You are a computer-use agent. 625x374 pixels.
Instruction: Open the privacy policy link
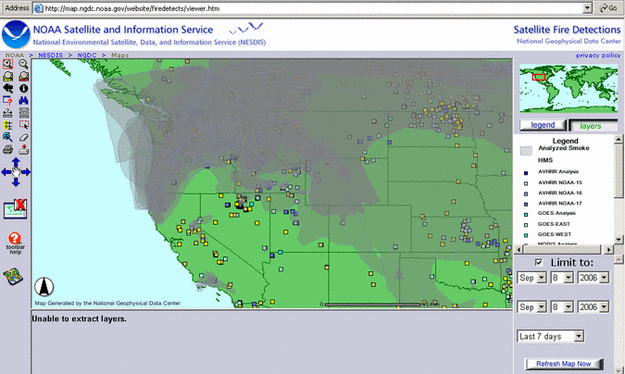click(x=598, y=55)
